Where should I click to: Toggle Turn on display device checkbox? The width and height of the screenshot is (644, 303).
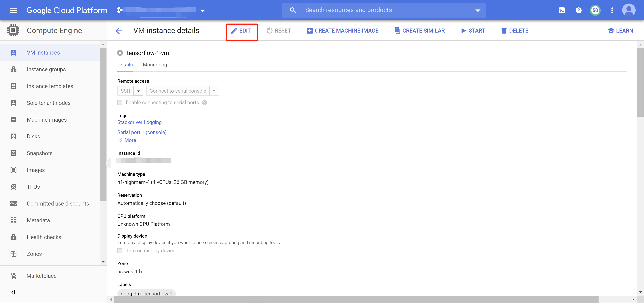click(x=120, y=250)
